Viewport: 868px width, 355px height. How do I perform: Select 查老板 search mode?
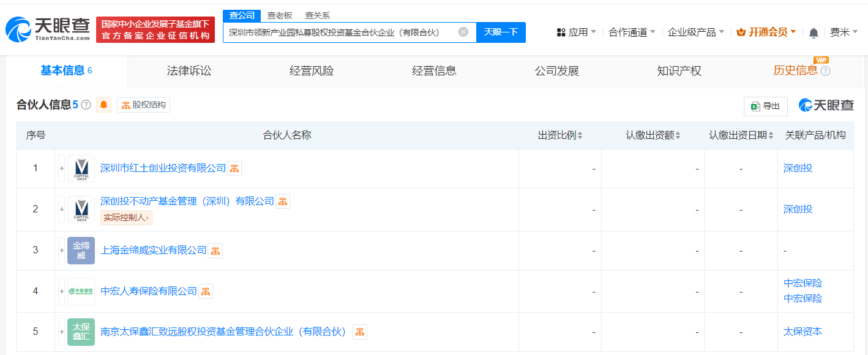280,16
